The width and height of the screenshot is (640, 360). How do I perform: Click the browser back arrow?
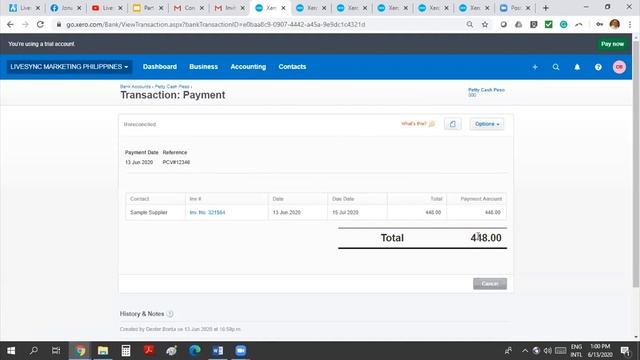(10, 24)
